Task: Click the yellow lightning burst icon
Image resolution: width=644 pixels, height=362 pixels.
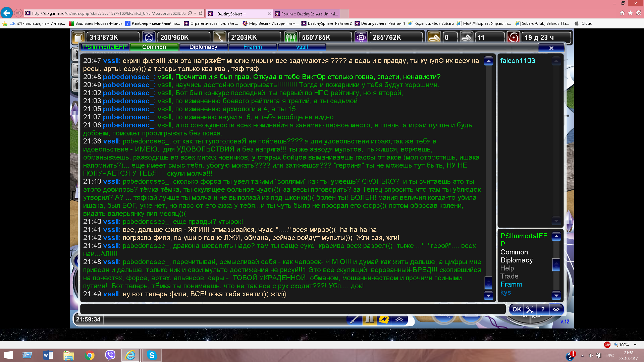Action: click(x=384, y=320)
